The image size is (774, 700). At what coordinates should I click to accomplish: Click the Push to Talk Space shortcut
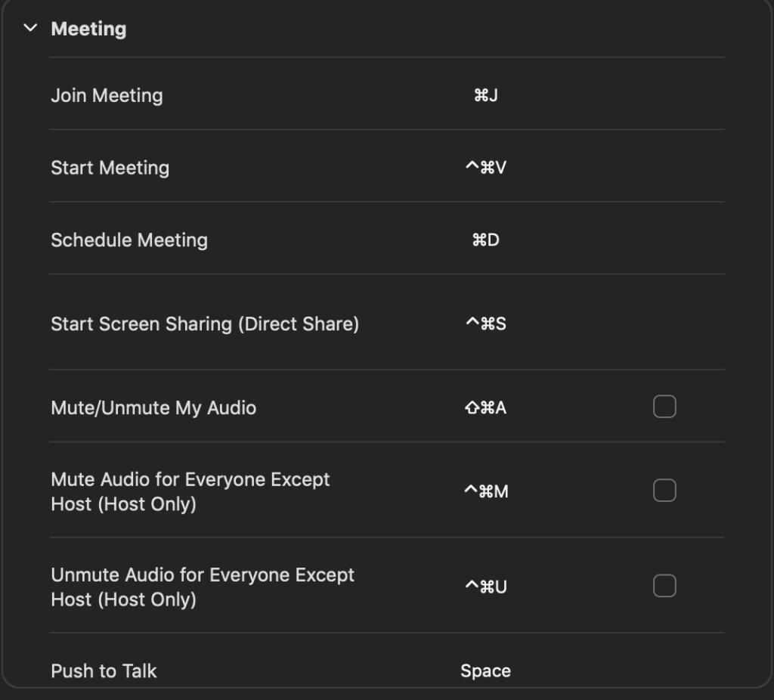coord(485,671)
